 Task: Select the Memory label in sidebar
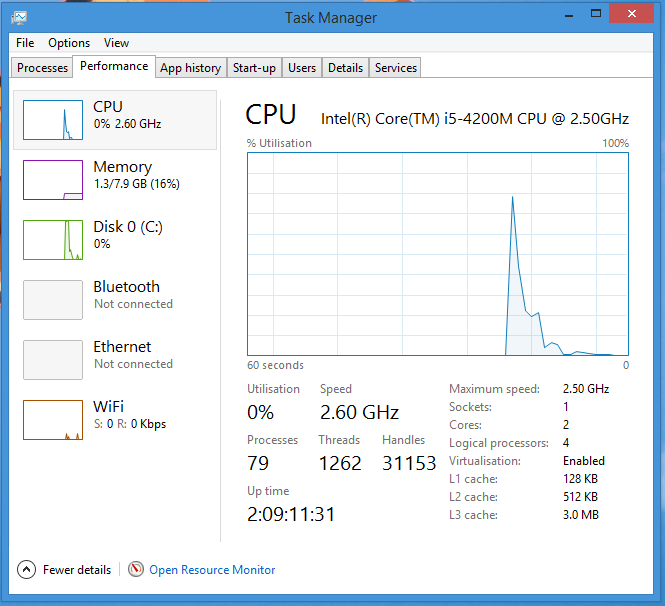click(123, 167)
